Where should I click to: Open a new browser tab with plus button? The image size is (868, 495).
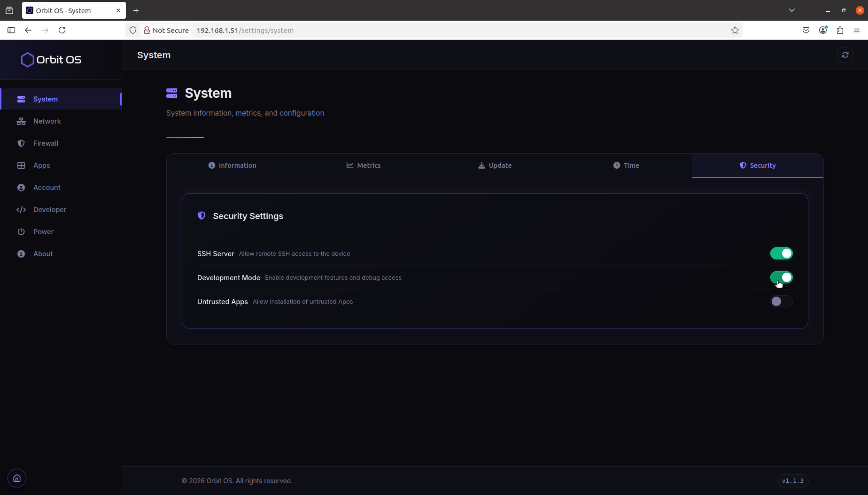(x=136, y=10)
